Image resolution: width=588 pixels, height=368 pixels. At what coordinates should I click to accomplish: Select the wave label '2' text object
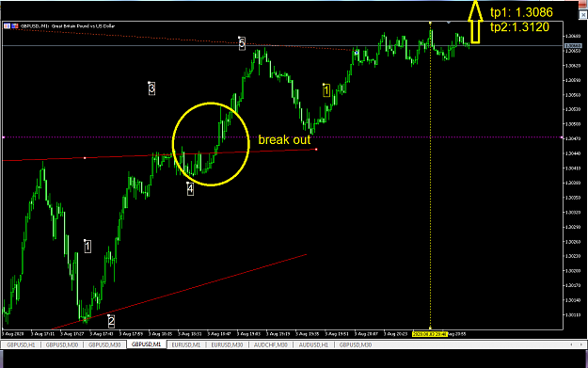point(111,321)
